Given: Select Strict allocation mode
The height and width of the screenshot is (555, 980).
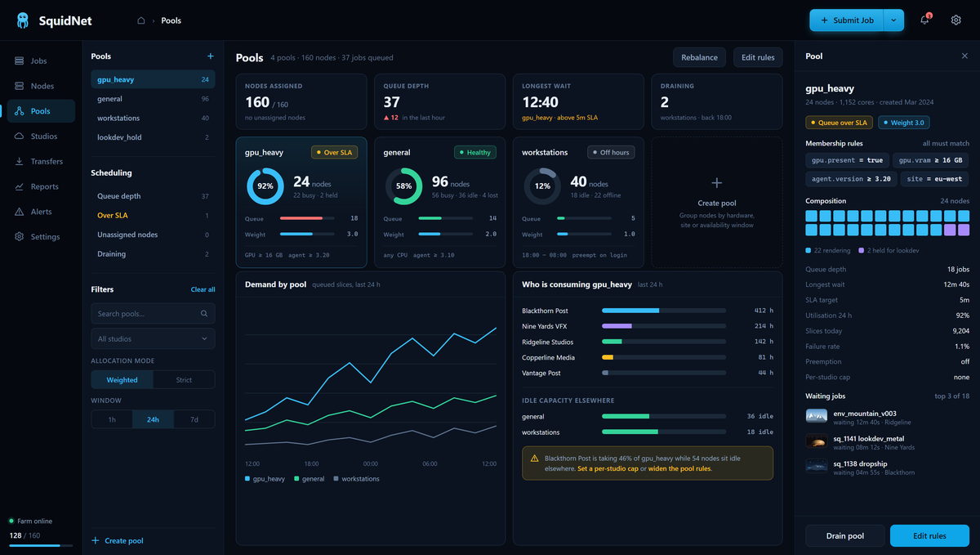Looking at the screenshot, I should pyautogui.click(x=184, y=380).
